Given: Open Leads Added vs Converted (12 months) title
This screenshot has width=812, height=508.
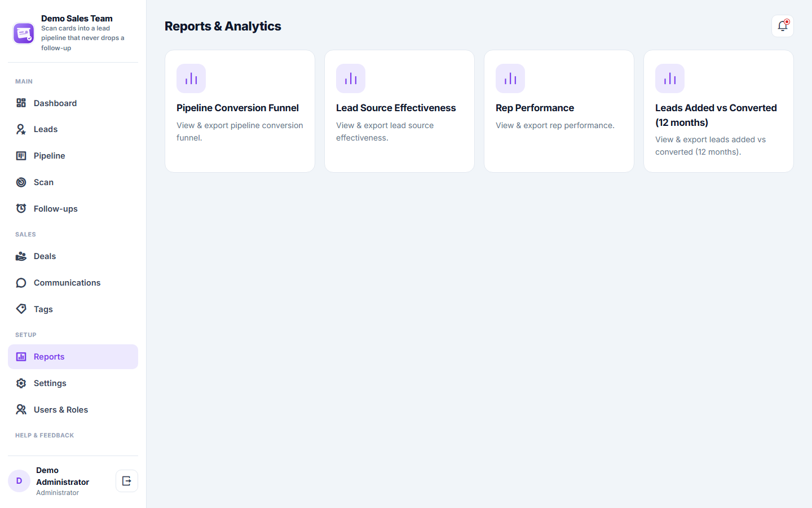Looking at the screenshot, I should tap(716, 115).
